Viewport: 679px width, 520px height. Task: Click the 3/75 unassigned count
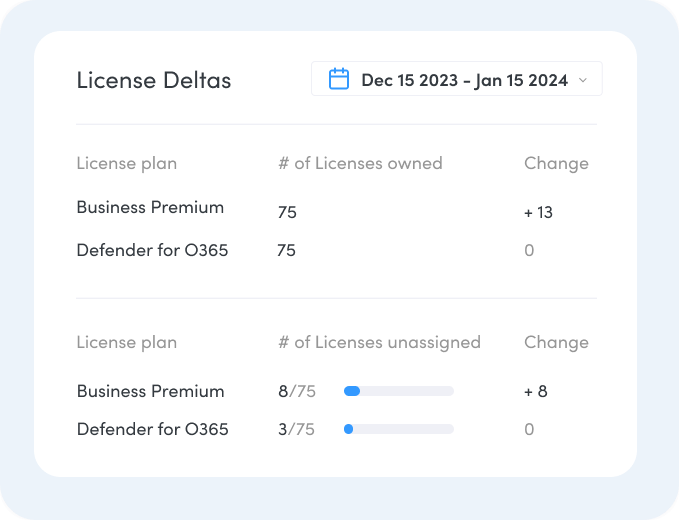tap(297, 430)
